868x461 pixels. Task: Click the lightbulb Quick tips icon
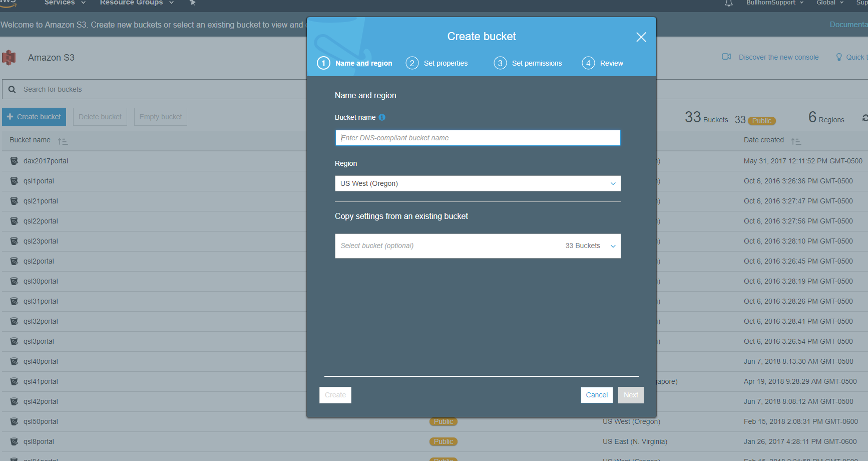click(839, 57)
